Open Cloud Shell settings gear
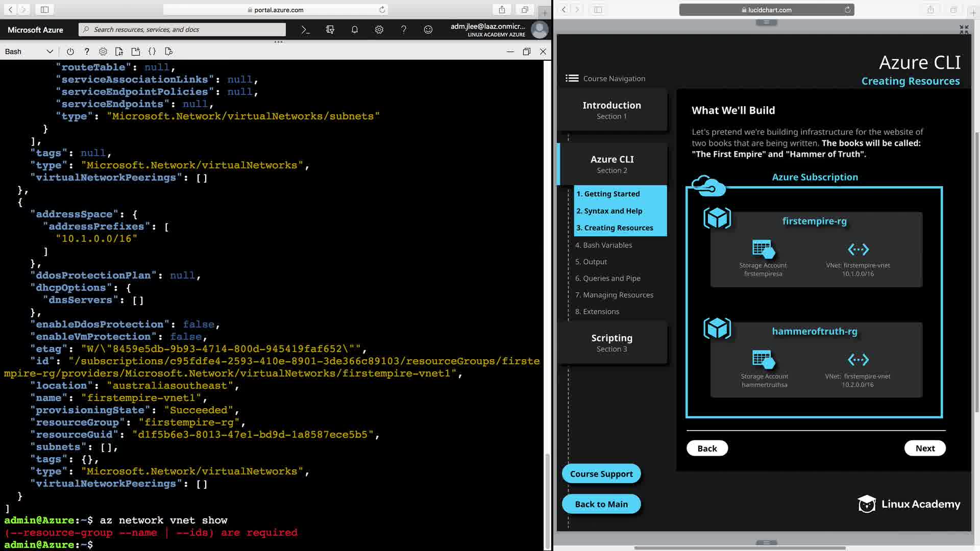 [103, 52]
